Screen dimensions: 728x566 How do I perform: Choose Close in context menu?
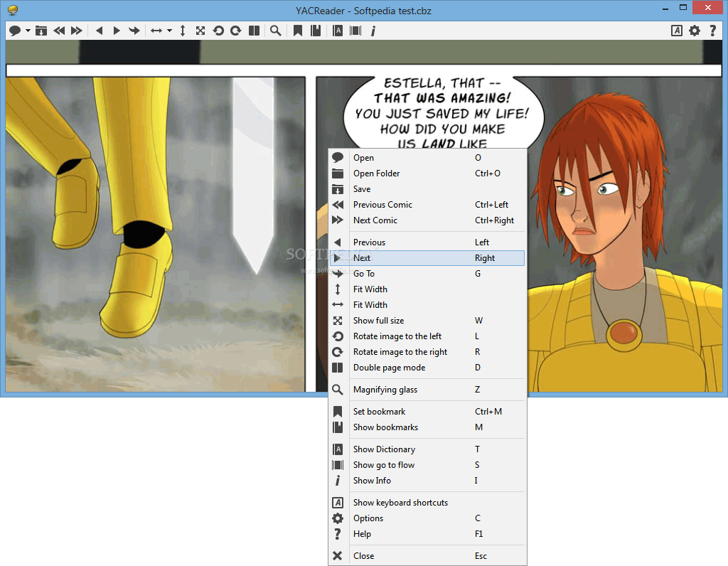[x=427, y=556]
